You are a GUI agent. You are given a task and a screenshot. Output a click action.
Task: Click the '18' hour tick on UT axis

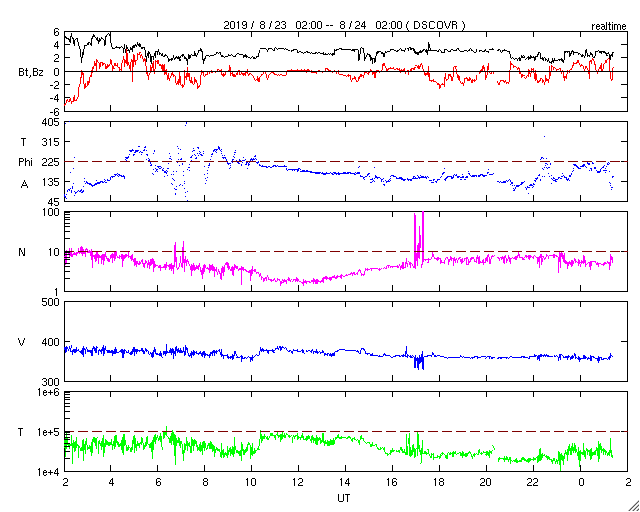(439, 482)
